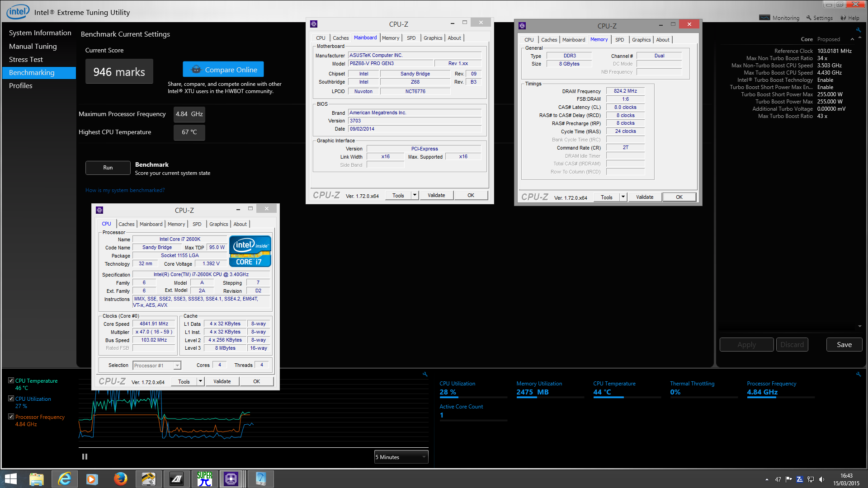Image resolution: width=868 pixels, height=488 pixels.
Task: Click scroll down arrow in Core panel
Action: pos(859,326)
